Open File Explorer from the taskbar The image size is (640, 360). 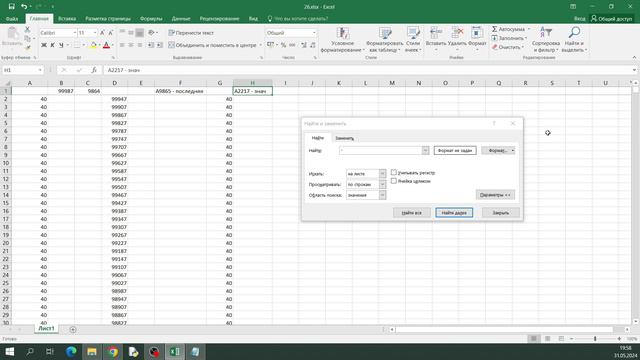(92, 351)
